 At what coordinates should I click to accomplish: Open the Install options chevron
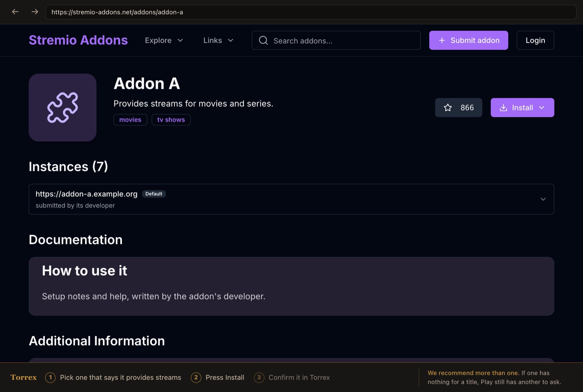tap(542, 107)
